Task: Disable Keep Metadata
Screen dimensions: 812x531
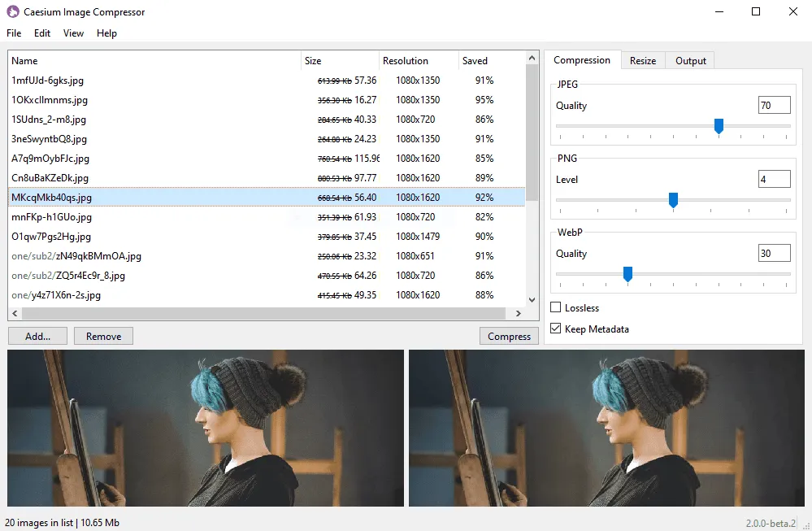Action: click(555, 329)
